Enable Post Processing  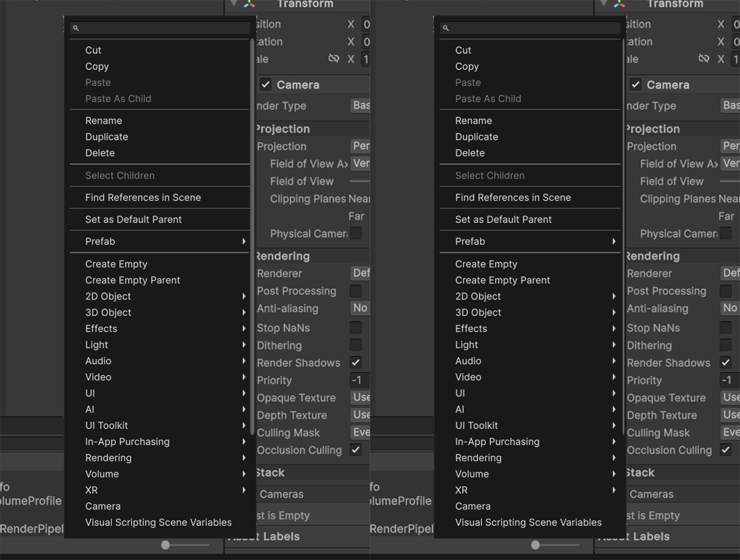(355, 291)
